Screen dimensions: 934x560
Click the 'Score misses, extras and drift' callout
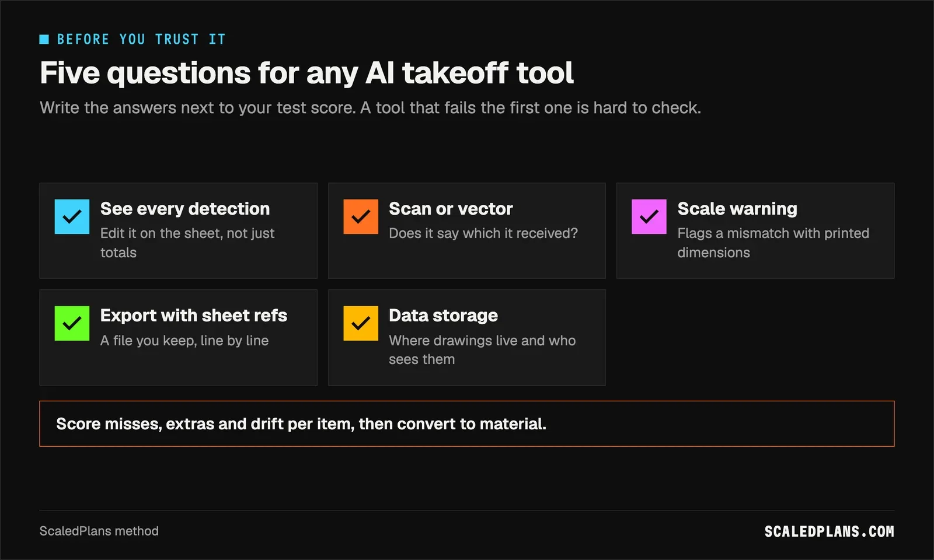467,423
